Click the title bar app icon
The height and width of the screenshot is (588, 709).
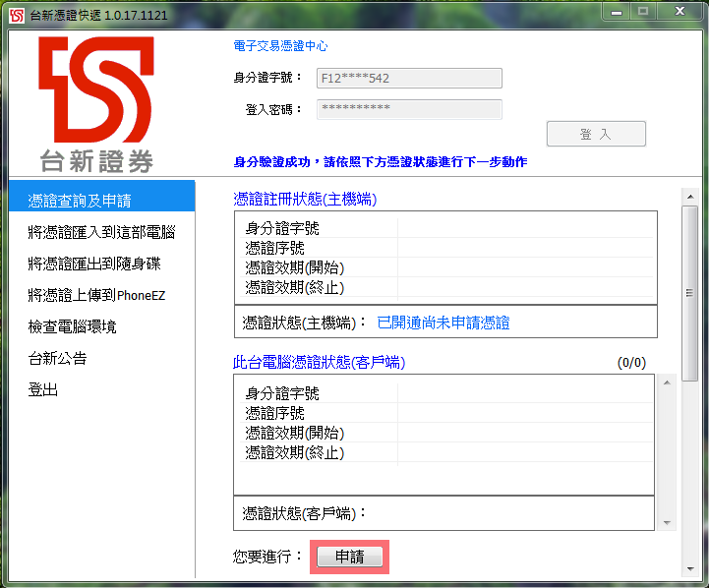pos(17,16)
